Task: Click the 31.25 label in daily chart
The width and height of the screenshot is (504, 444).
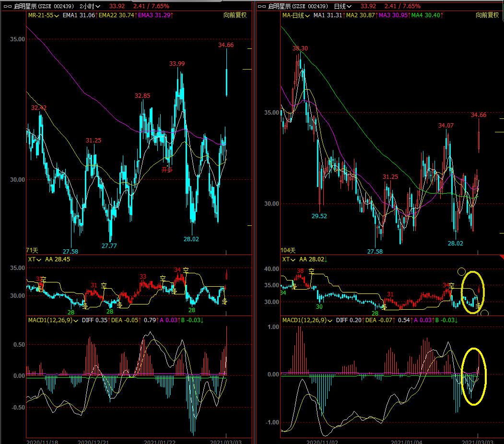Action: tap(390, 177)
